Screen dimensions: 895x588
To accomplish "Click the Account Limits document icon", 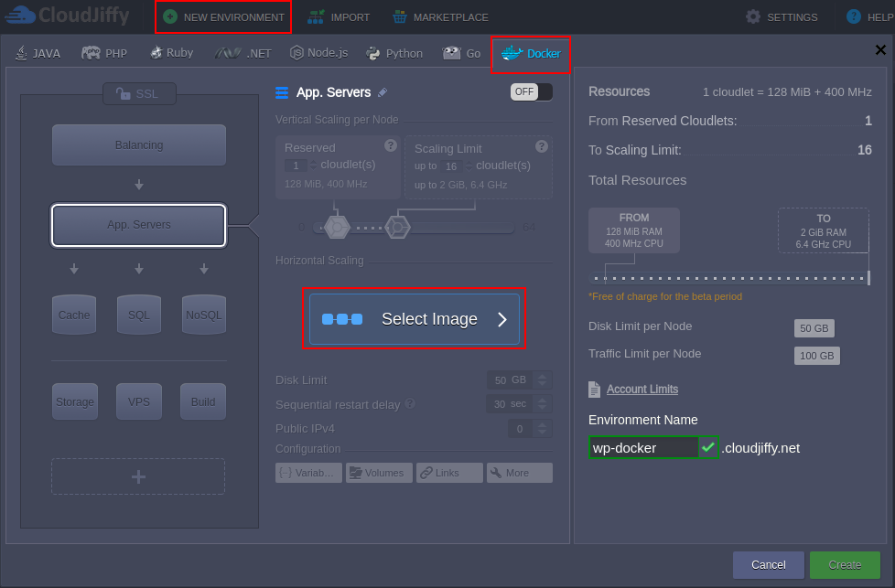I will (x=594, y=389).
